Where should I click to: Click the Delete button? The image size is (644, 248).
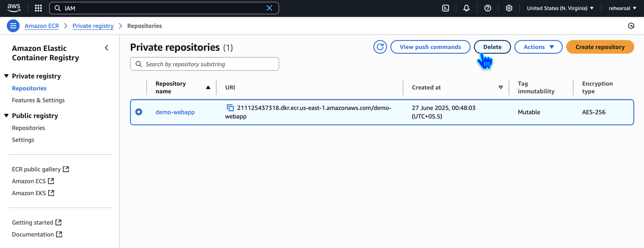coord(492,47)
